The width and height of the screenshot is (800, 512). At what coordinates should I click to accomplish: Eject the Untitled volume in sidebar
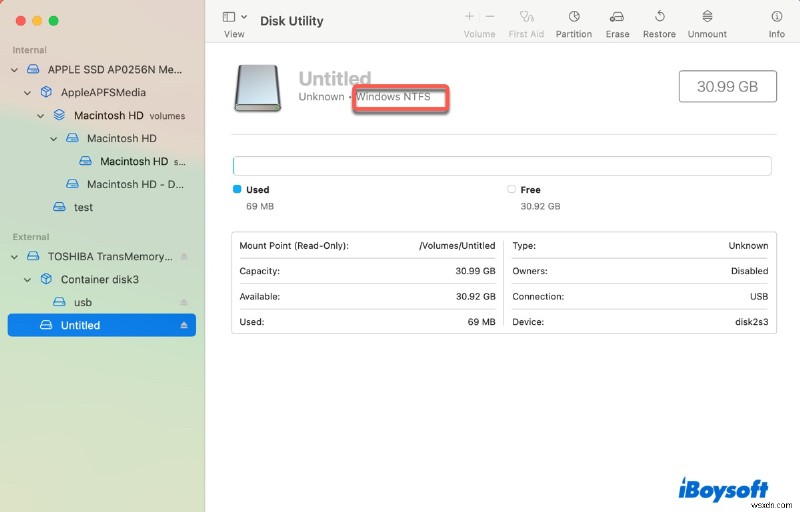point(184,325)
